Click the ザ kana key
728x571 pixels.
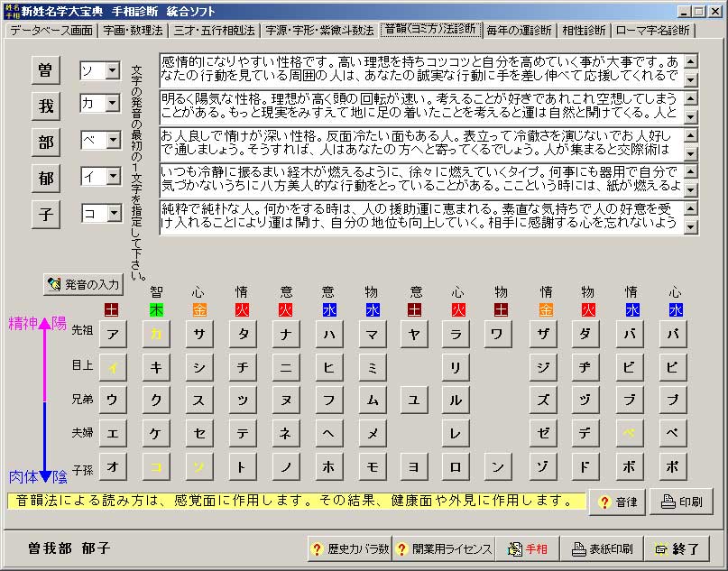(543, 334)
